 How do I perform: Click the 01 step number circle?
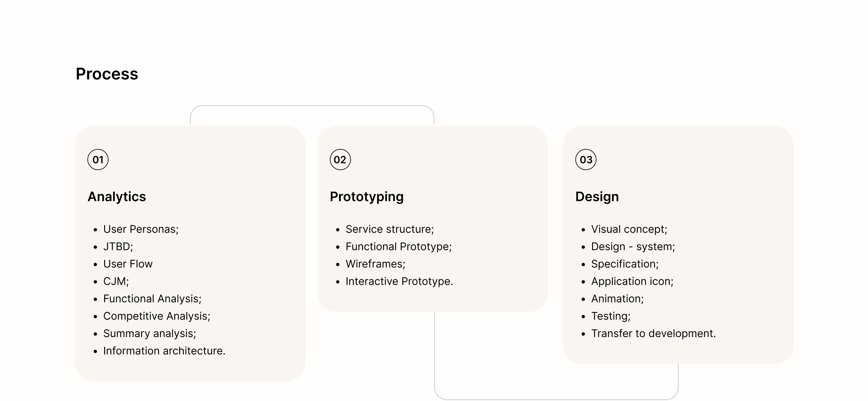[x=98, y=160]
